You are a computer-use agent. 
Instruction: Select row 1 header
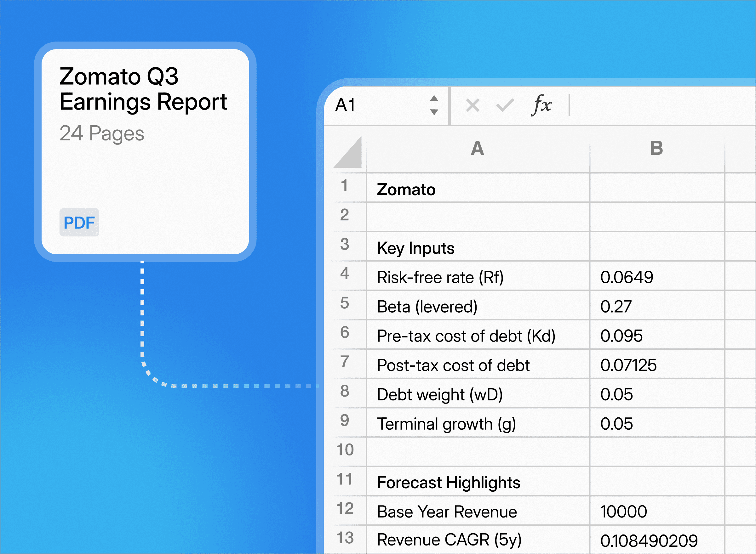tap(345, 186)
